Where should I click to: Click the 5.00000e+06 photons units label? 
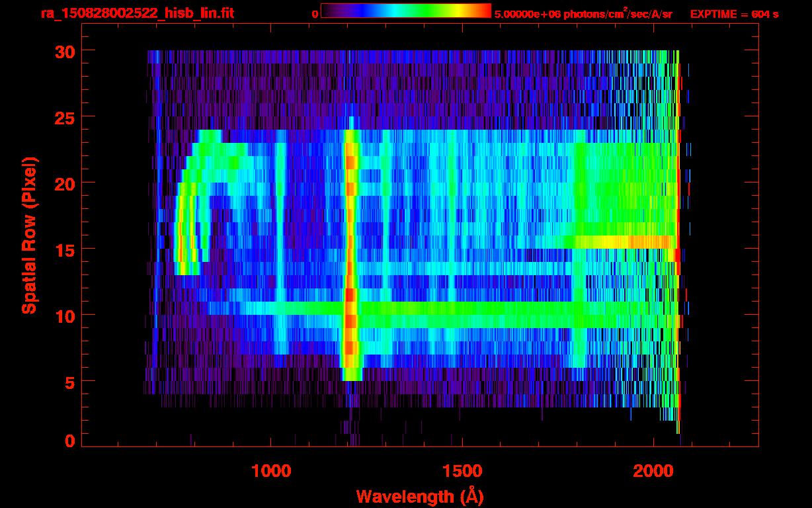coord(583,13)
